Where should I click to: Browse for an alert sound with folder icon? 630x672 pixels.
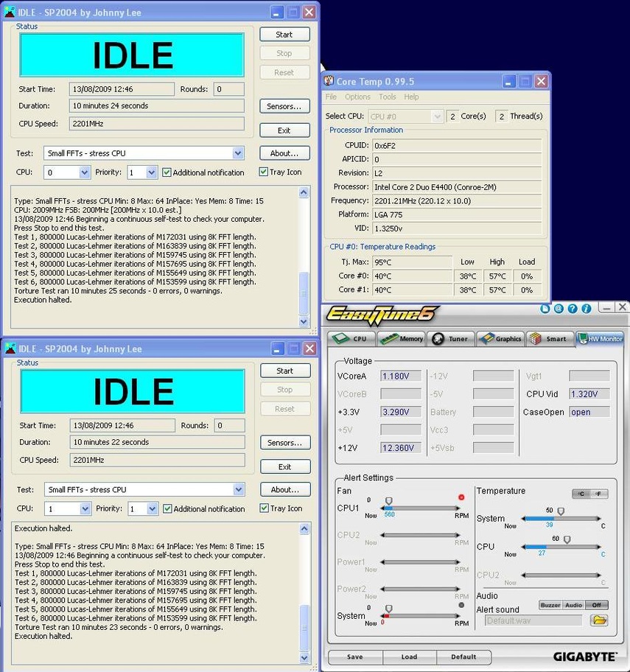599,620
